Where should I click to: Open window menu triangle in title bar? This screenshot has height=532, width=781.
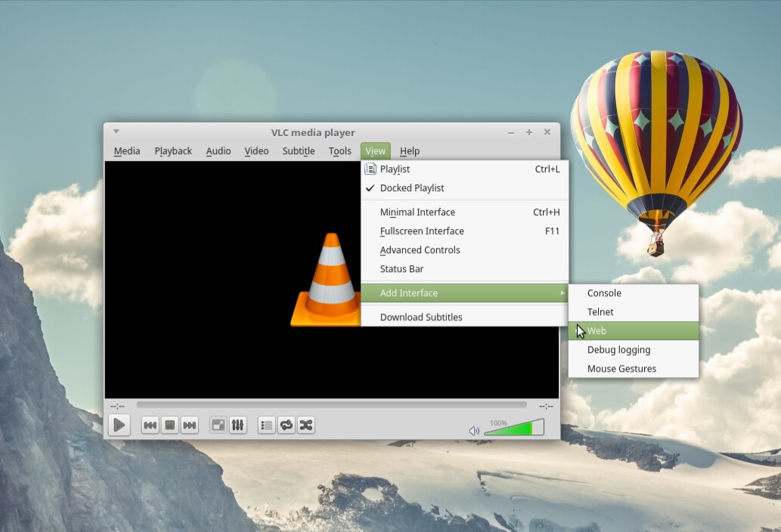pos(116,132)
